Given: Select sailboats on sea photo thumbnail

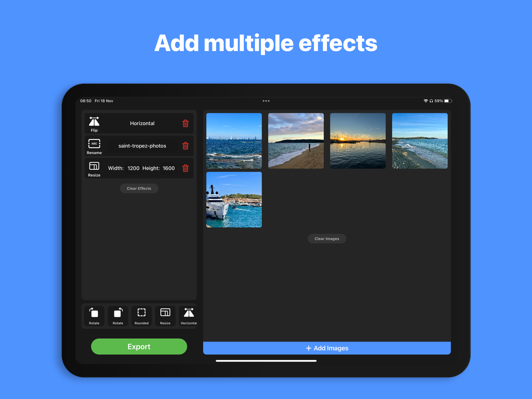Looking at the screenshot, I should pyautogui.click(x=234, y=141).
